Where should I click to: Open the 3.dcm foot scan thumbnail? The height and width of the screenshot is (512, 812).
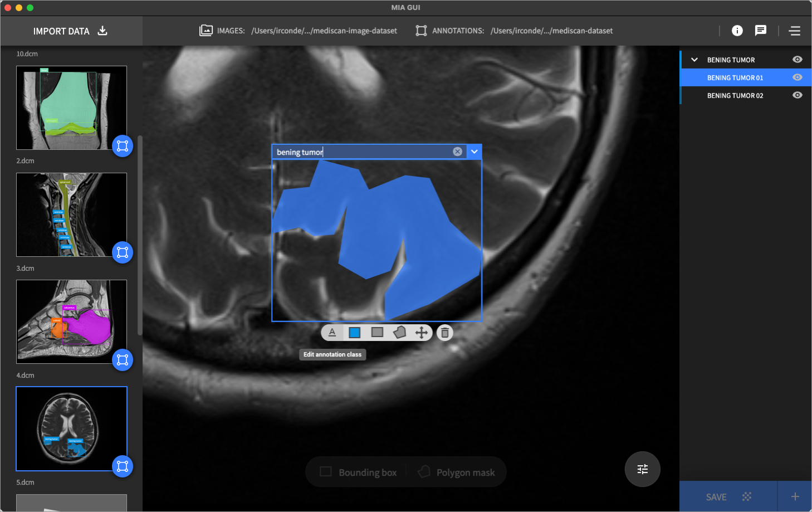[71, 321]
